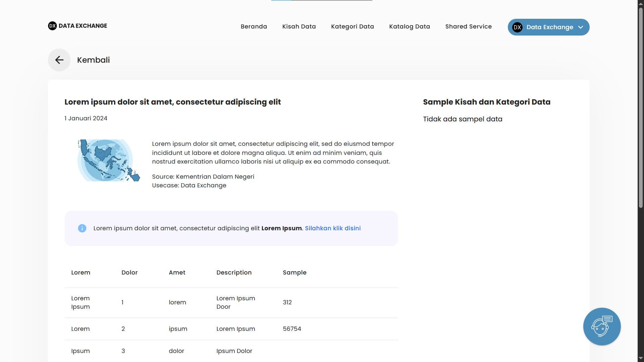Click the Tidak ada sampel data text
Screen dimensions: 644x362
[463, 119]
